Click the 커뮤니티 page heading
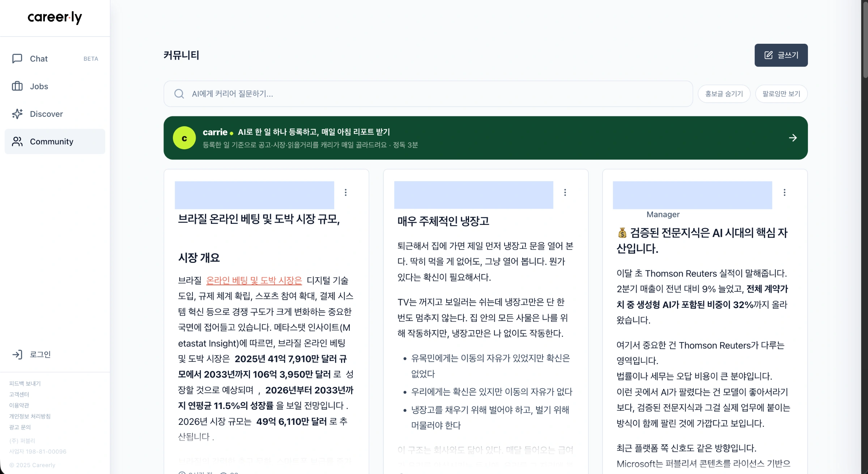868x474 pixels. 181,55
